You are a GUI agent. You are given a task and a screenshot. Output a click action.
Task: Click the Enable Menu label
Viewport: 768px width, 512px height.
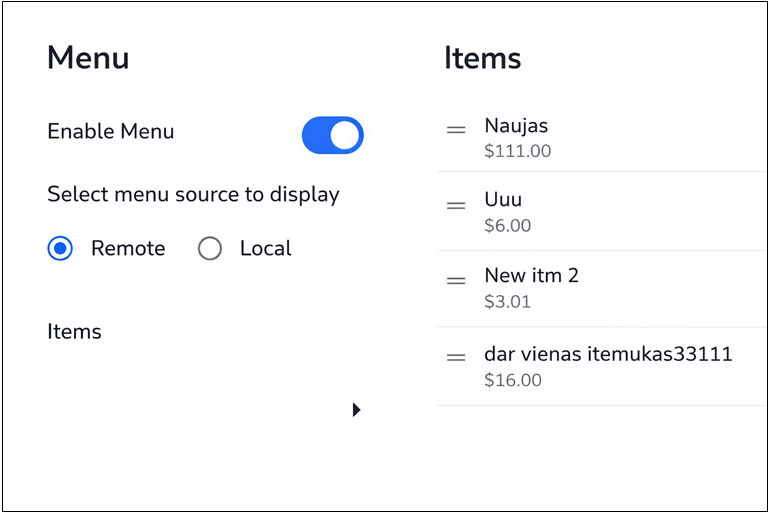(111, 132)
